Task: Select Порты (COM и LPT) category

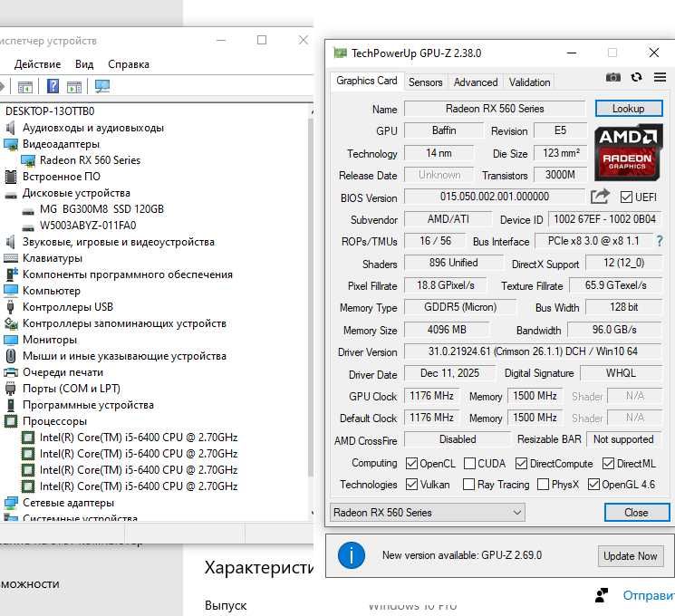Action: 72,389
